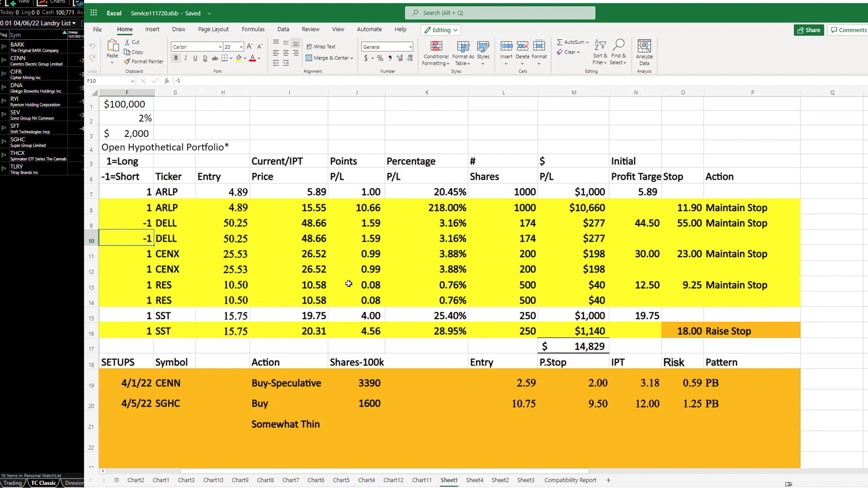Open the Editing mode dropdown
The width and height of the screenshot is (868, 488).
[441, 30]
